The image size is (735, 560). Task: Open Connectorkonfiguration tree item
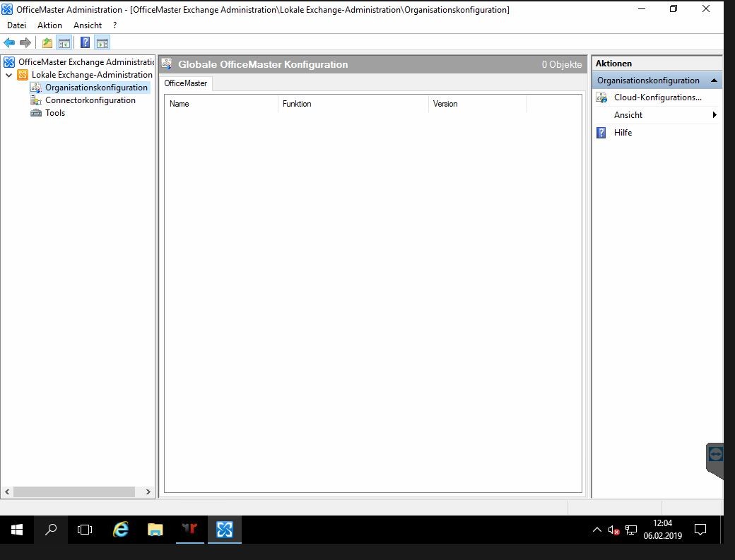point(90,100)
